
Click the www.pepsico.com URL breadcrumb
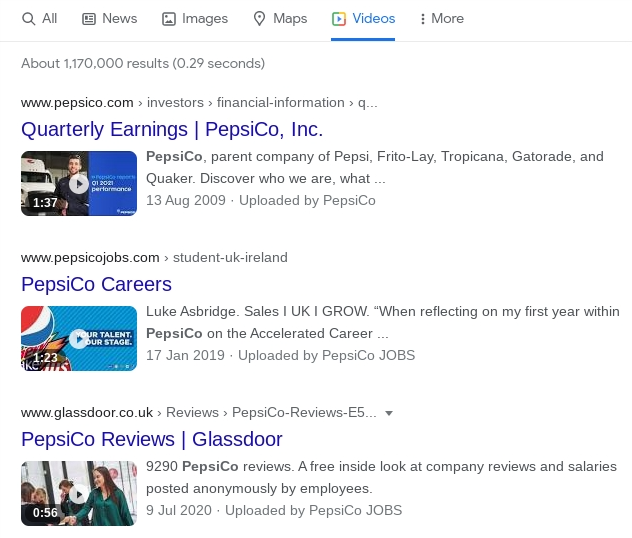(x=77, y=102)
